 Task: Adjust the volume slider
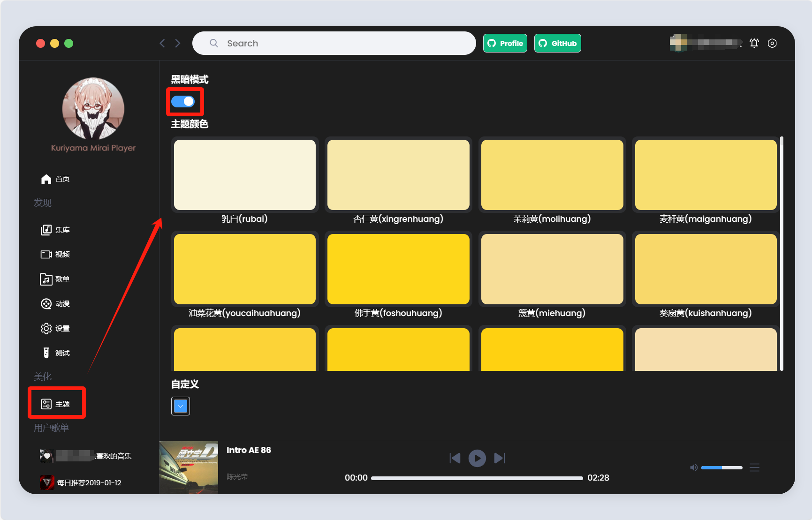[x=721, y=467]
